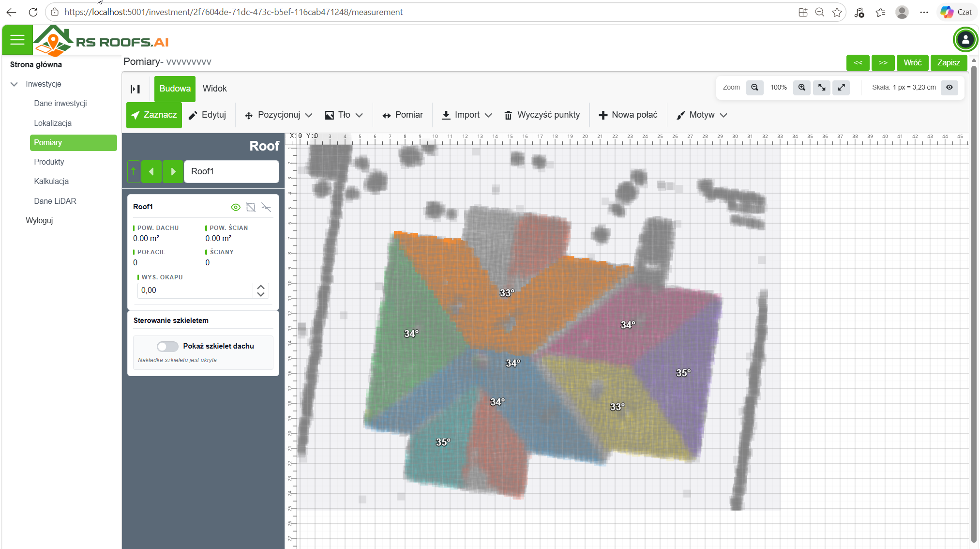Open the Tło dropdown

pyautogui.click(x=344, y=115)
